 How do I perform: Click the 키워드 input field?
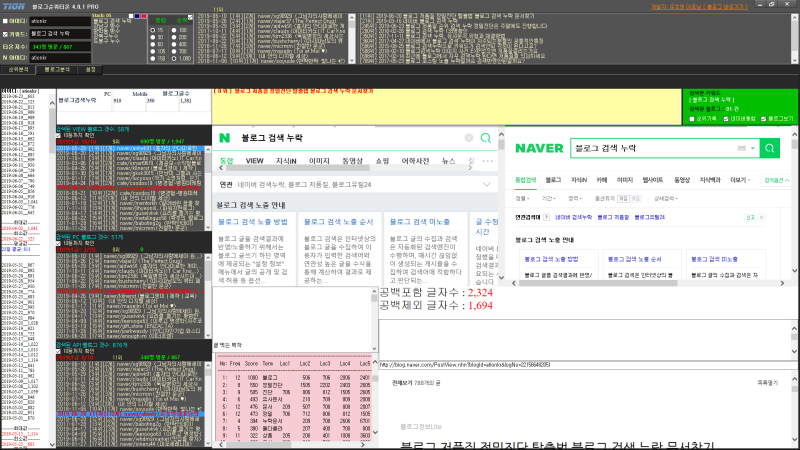click(x=60, y=34)
